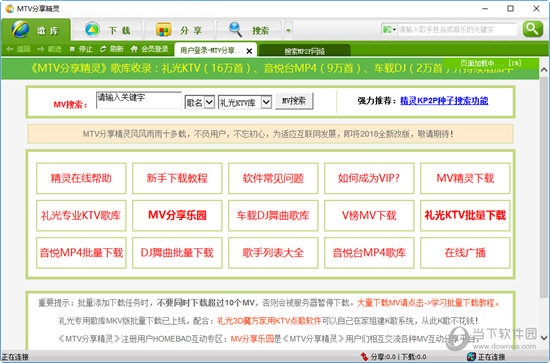
Task: Switch to the 搜索MP2P网络 tab
Action: point(304,51)
